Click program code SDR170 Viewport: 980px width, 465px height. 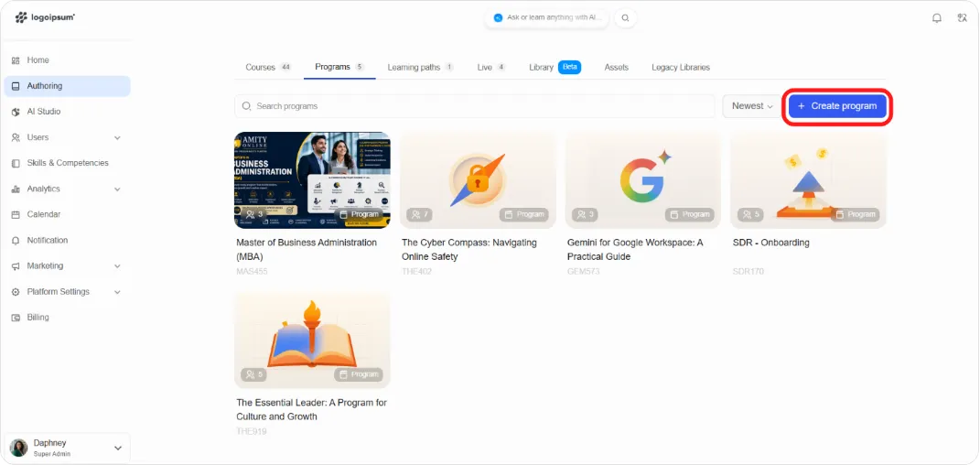[748, 271]
